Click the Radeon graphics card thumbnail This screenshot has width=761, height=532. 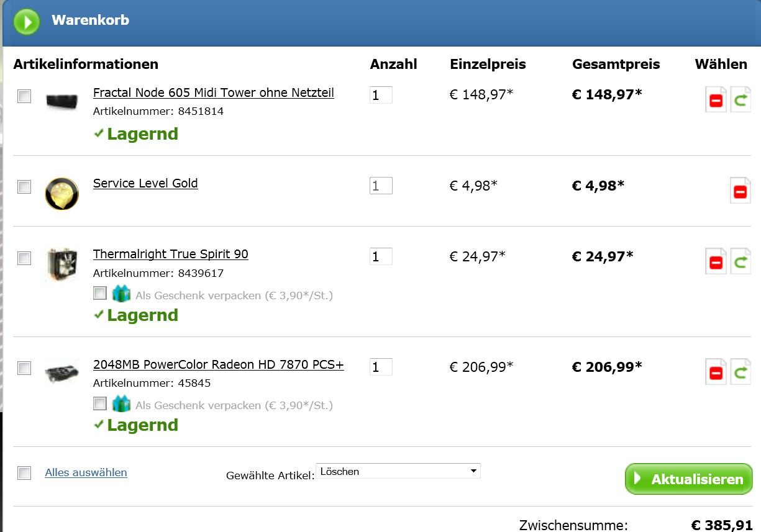coord(62,372)
